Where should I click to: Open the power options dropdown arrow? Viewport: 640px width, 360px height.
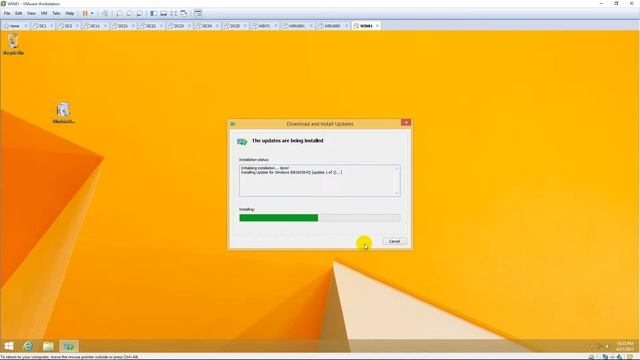[92, 13]
